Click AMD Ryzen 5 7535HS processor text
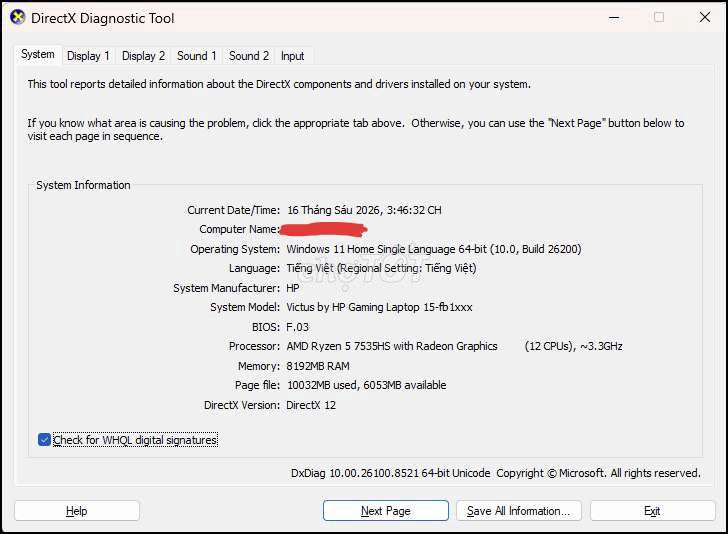The image size is (728, 534). (392, 346)
